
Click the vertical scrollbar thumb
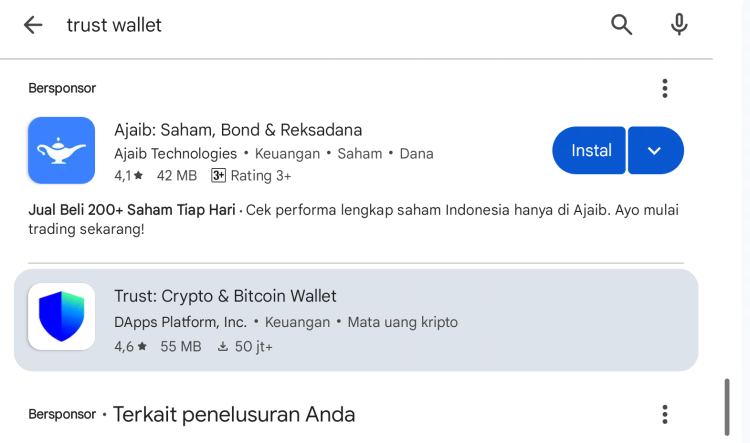click(x=727, y=407)
